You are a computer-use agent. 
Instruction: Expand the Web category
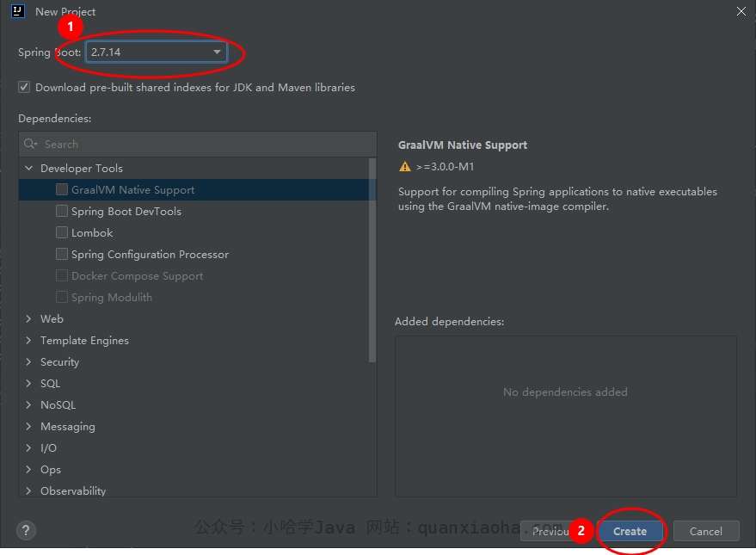tap(29, 318)
